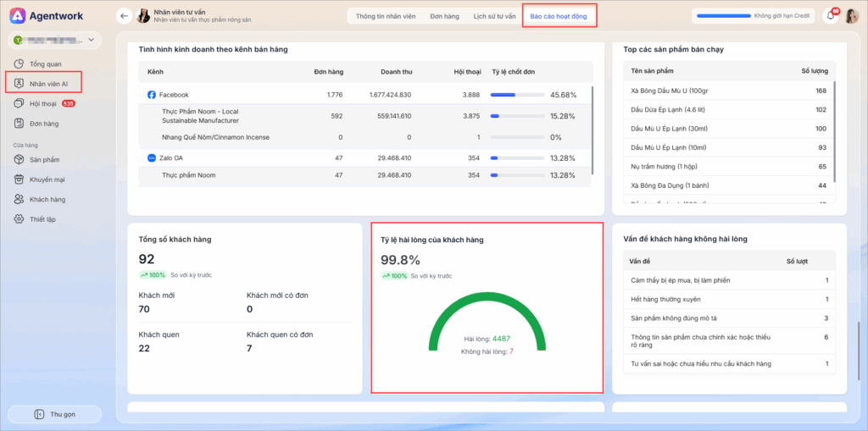Screen dimensions: 868x431
Task: Go to Đơn hàng in sidebar
Action: coord(44,124)
